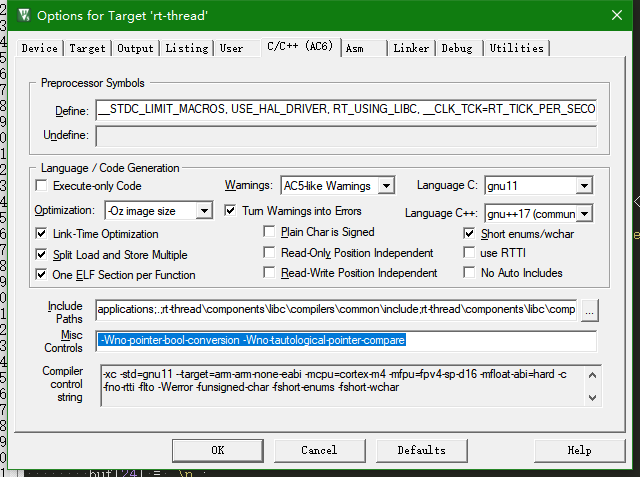
Task: Uncheck Split Load and Store Multiple
Action: point(41,255)
